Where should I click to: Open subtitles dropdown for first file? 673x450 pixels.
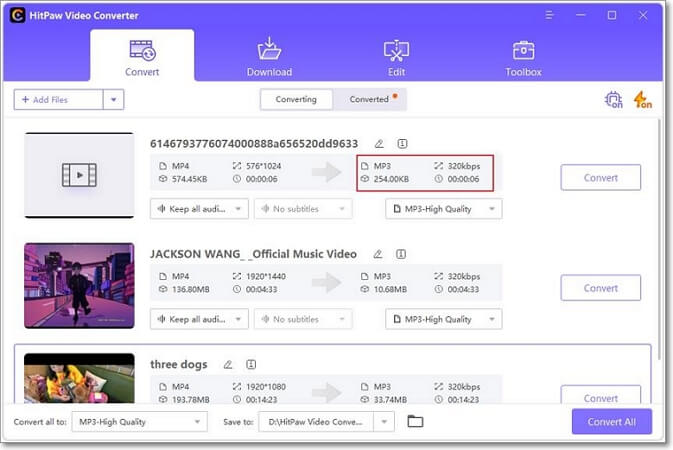pyautogui.click(x=303, y=209)
